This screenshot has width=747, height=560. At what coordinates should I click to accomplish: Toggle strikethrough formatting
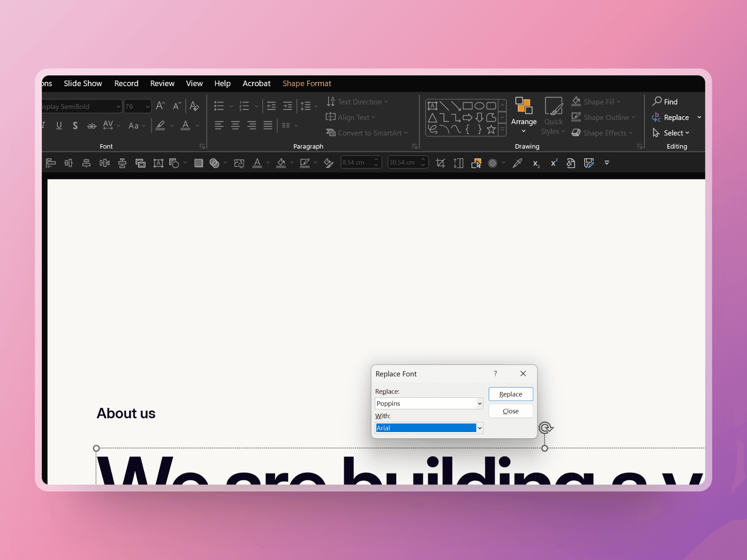(x=92, y=125)
